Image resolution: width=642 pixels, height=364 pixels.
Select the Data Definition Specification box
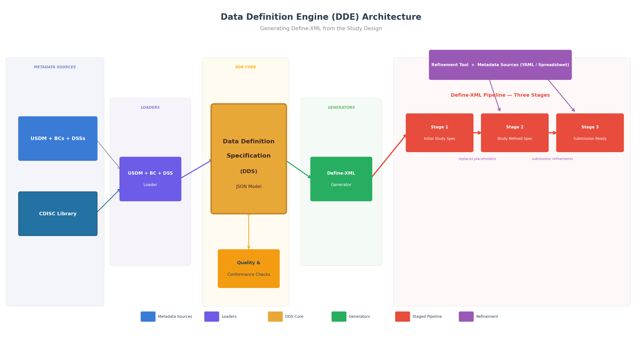point(249,159)
